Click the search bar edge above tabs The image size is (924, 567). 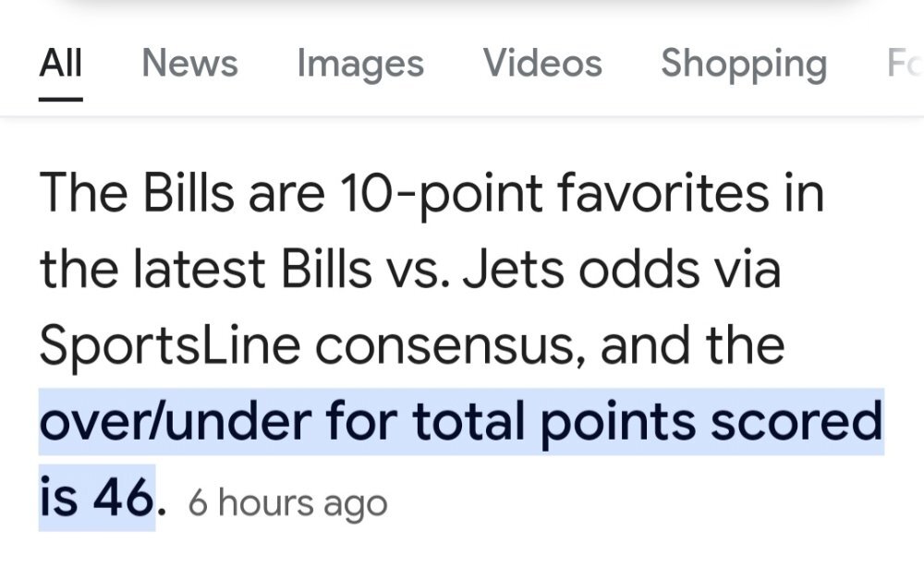462,5
